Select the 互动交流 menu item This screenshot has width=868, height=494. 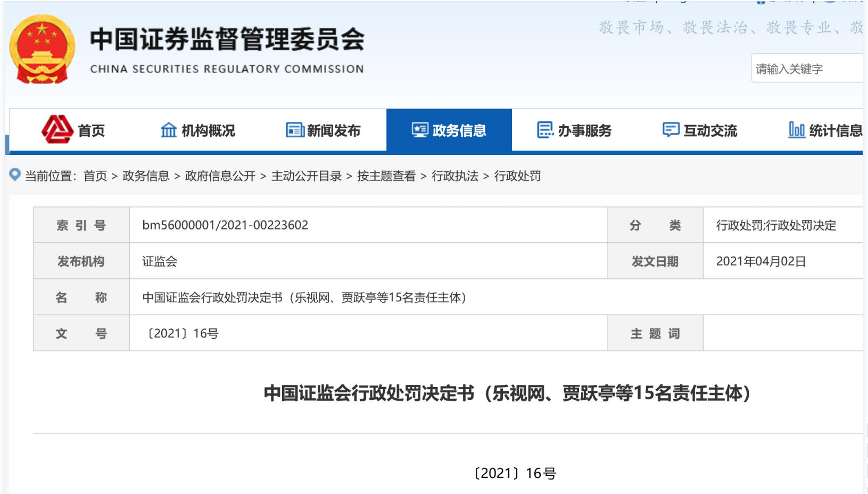[710, 130]
